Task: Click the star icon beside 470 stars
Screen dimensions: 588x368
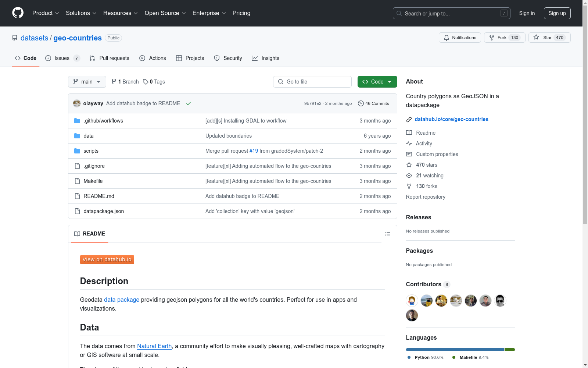Action: tap(409, 165)
